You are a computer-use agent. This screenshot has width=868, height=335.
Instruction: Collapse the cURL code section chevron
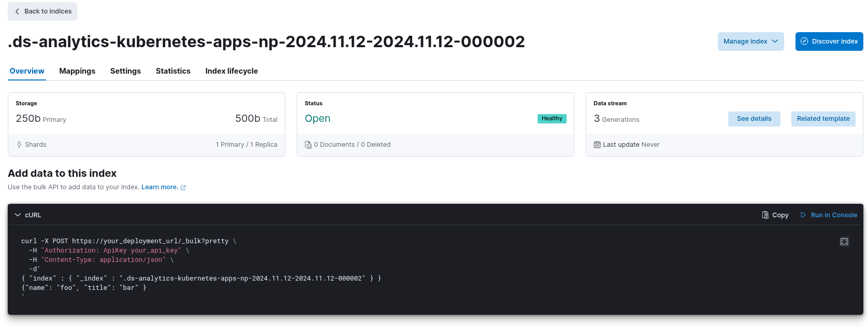click(x=18, y=215)
